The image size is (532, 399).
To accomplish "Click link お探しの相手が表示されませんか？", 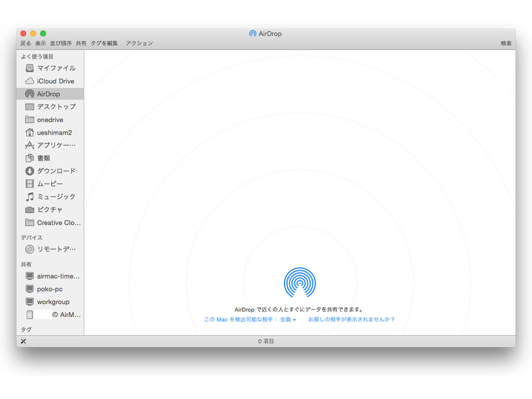I will [352, 320].
